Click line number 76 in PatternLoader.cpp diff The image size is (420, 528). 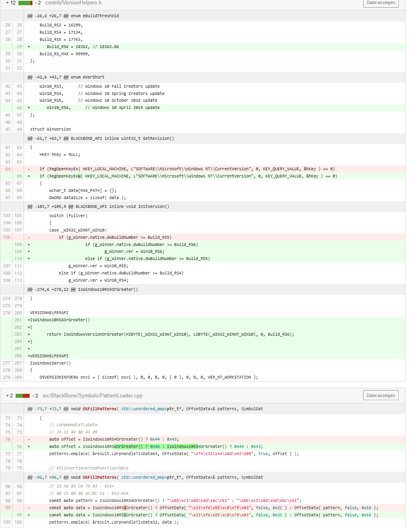[18, 446]
